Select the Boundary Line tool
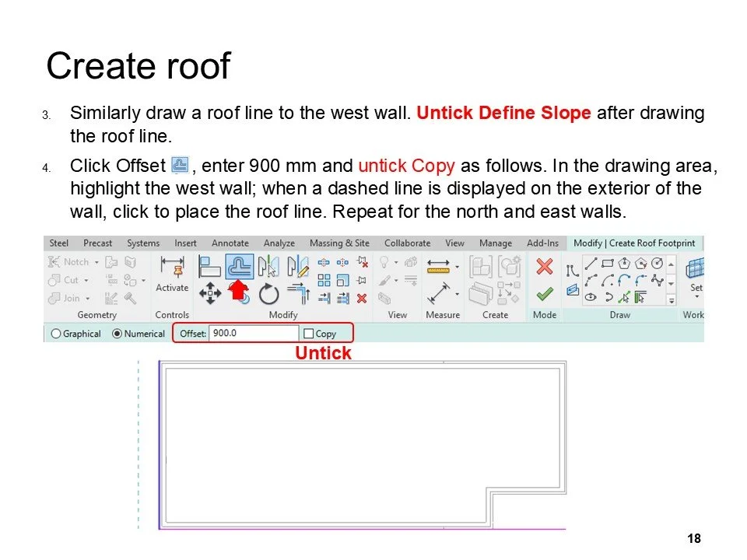This screenshot has width=747, height=560. tap(572, 271)
